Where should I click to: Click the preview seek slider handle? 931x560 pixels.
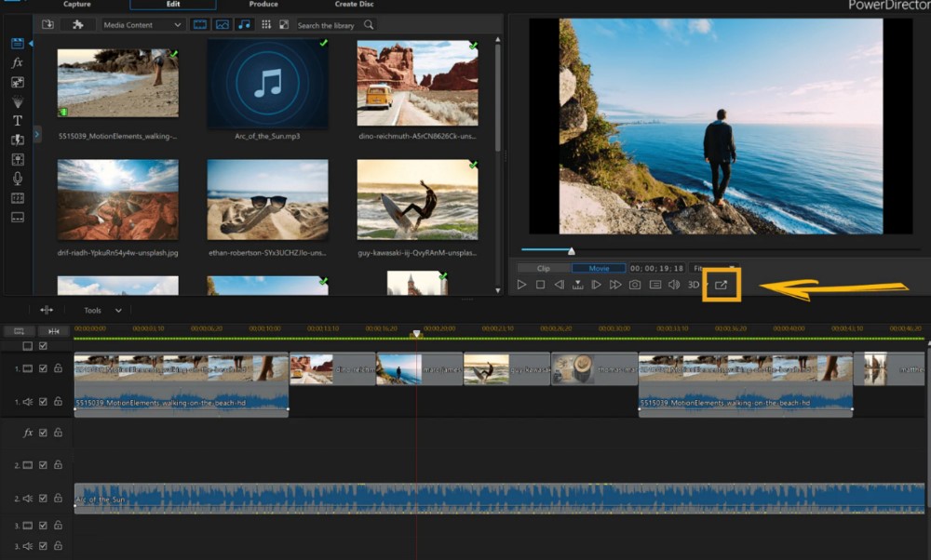tap(572, 250)
